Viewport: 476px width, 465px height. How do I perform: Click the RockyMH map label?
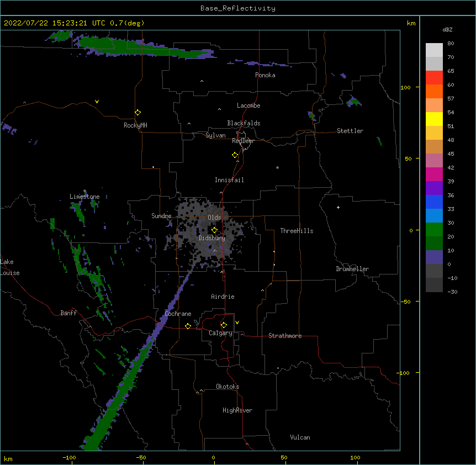click(135, 125)
